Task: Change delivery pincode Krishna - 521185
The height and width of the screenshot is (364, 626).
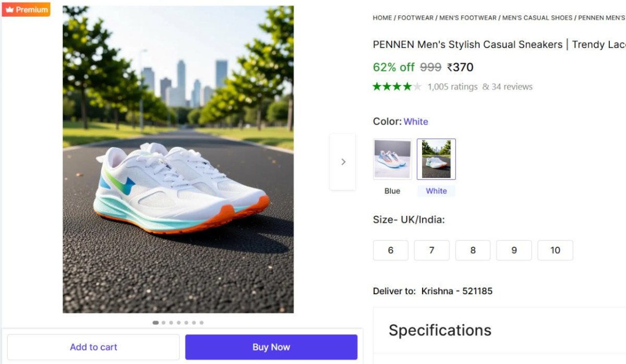Action: tap(456, 291)
